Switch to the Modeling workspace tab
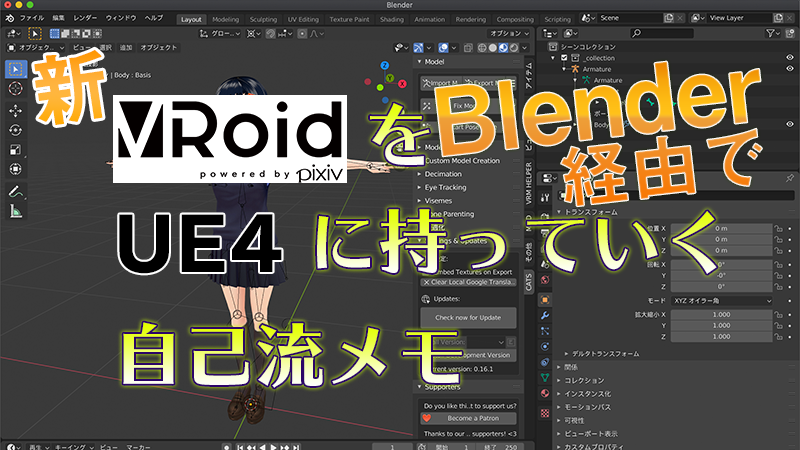 225,19
